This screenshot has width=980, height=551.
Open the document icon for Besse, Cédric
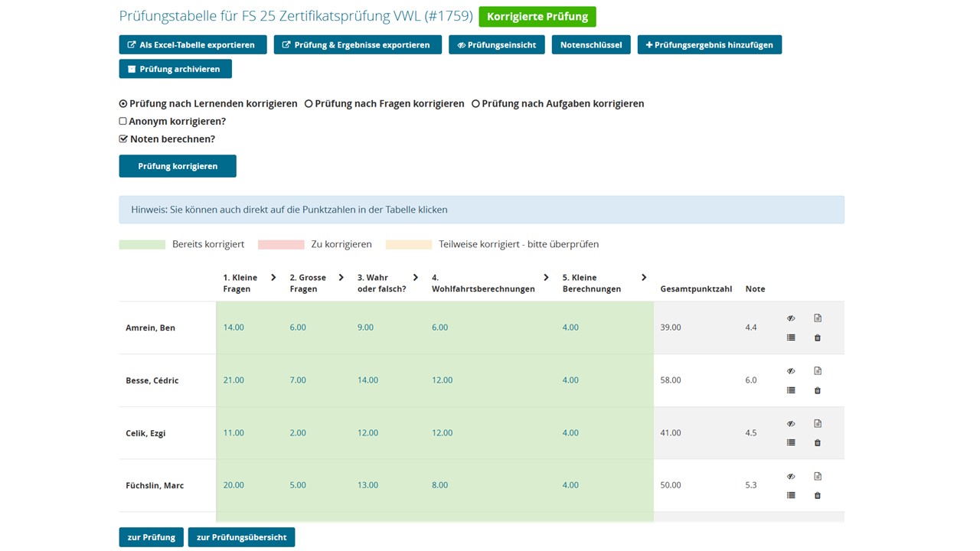click(818, 370)
